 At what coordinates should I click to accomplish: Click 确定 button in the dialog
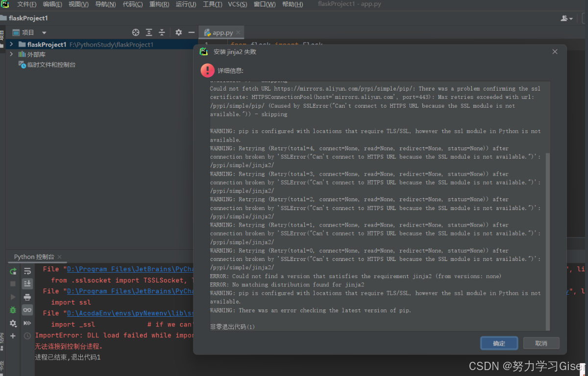click(x=499, y=343)
